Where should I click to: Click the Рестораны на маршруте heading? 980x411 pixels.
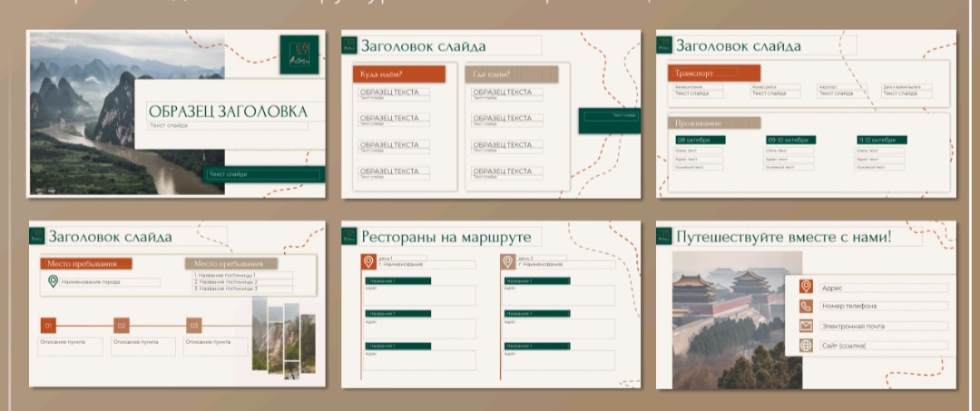point(446,237)
